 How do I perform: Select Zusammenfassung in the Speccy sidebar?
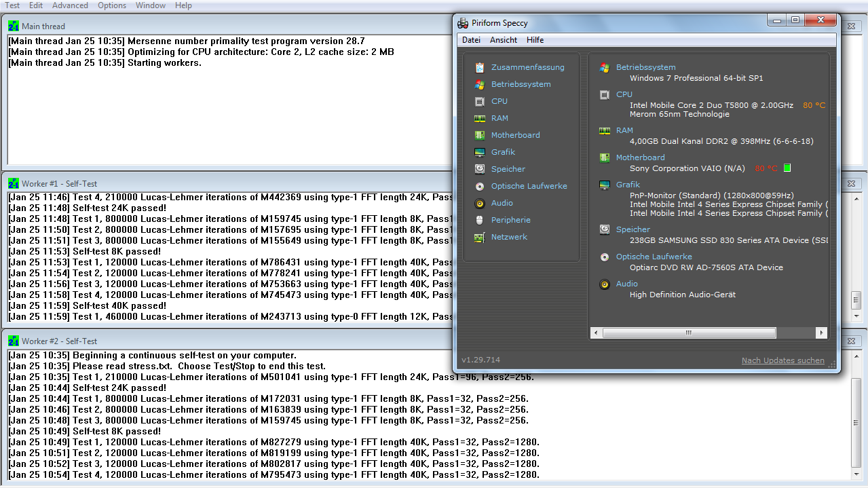click(x=527, y=67)
